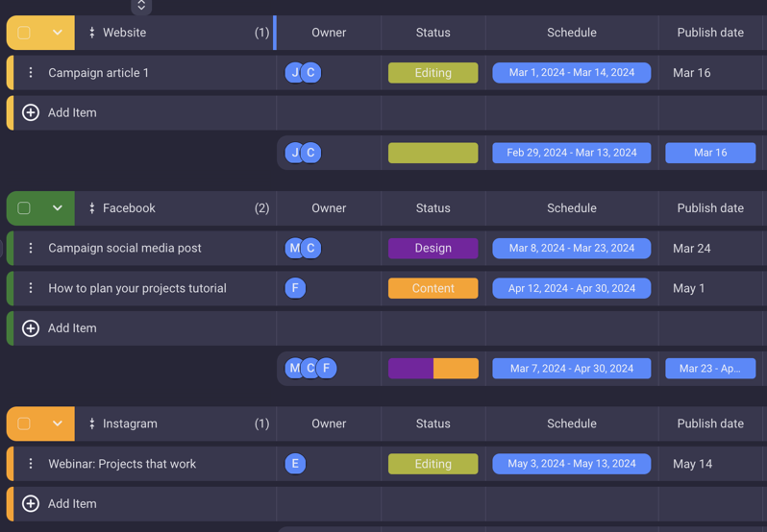The height and width of the screenshot is (532, 767).
Task: Select Webinar: Projects that work item name
Action: coord(122,464)
